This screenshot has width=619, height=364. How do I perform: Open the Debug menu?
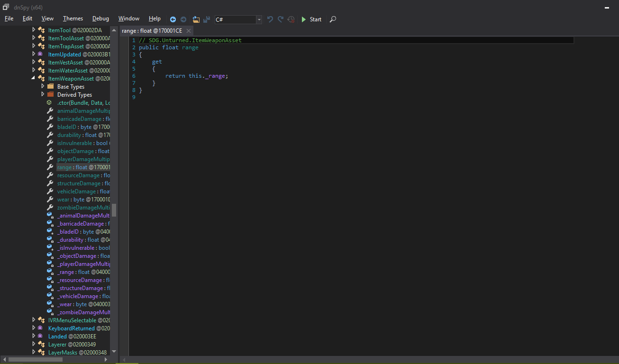(x=100, y=18)
